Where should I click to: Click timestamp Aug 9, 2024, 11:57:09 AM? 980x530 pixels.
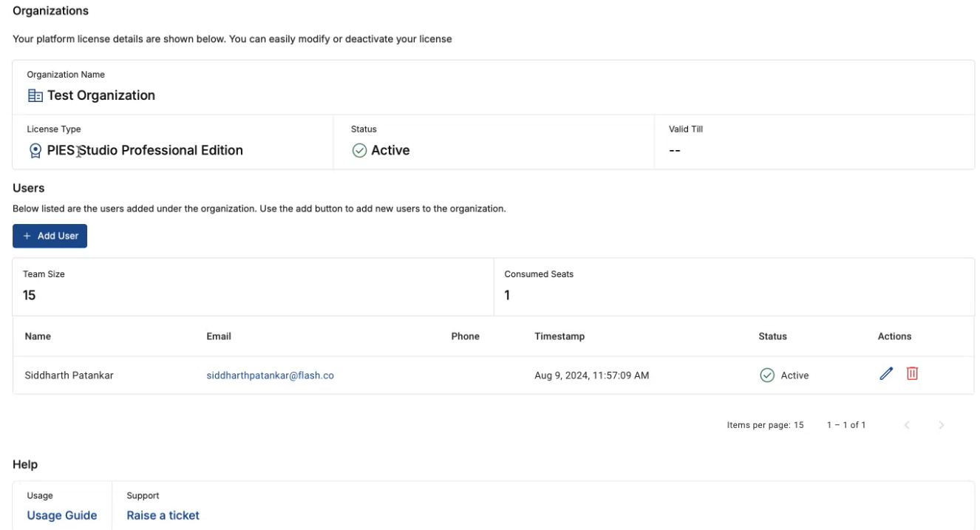[x=592, y=376]
